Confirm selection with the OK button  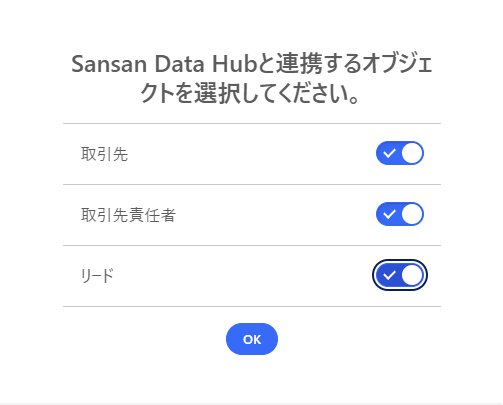point(252,339)
